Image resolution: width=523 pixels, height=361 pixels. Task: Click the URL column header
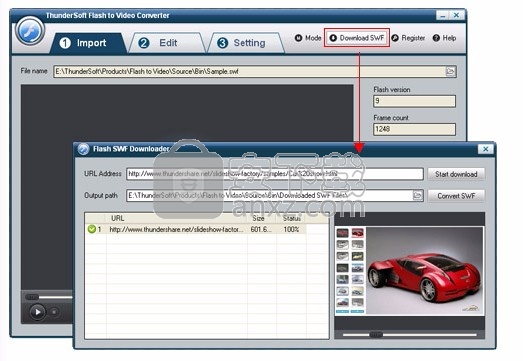(x=176, y=218)
